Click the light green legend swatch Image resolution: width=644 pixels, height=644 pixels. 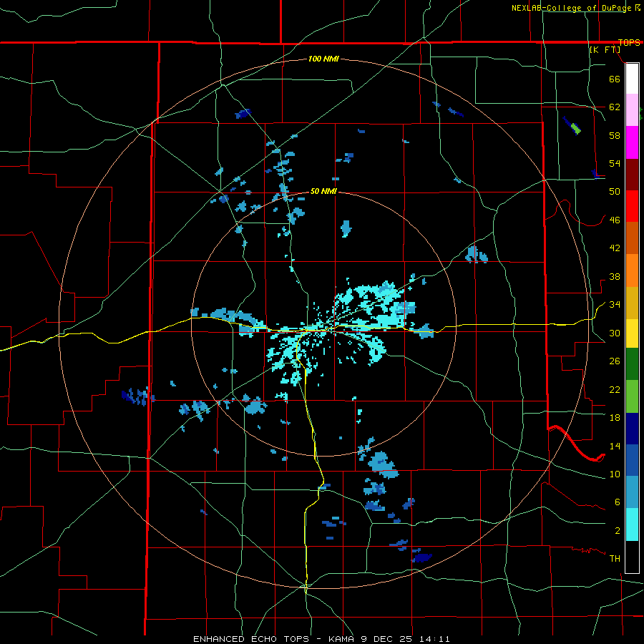click(632, 396)
